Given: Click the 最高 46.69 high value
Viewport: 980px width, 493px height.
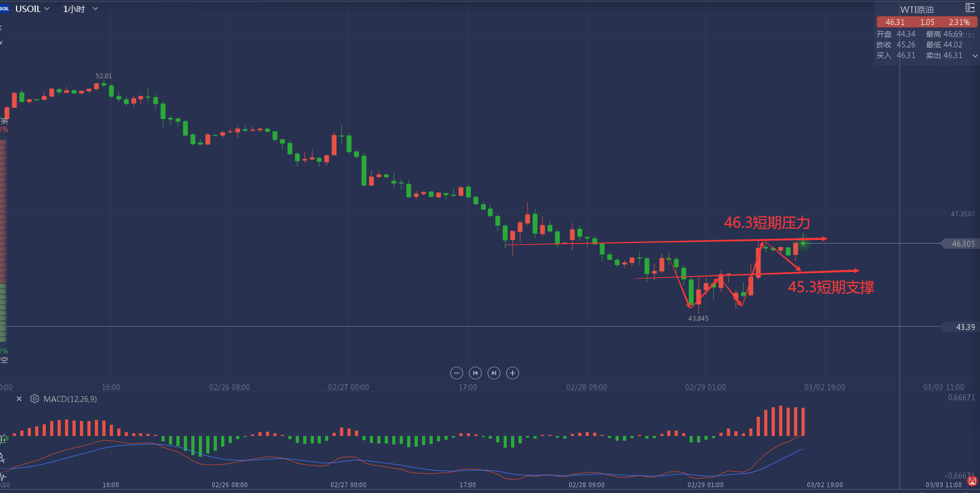Looking at the screenshot, I should 944,34.
